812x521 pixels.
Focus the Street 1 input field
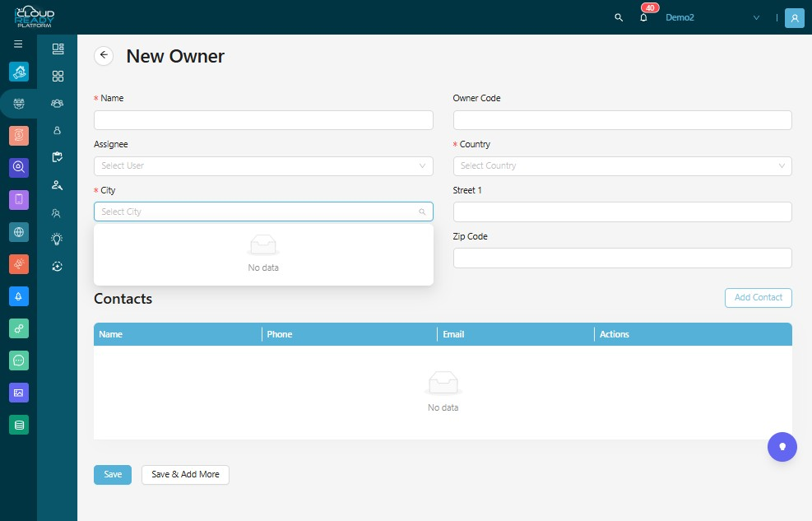[x=622, y=212]
